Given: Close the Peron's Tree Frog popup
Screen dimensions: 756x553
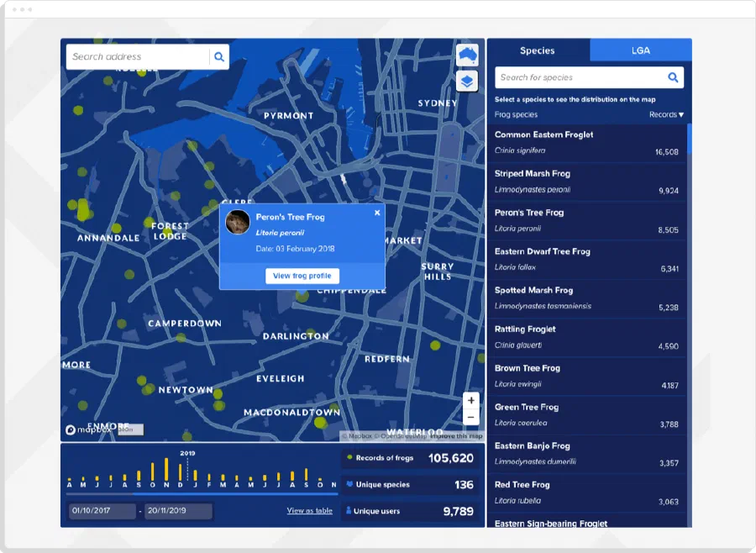Looking at the screenshot, I should point(377,213).
